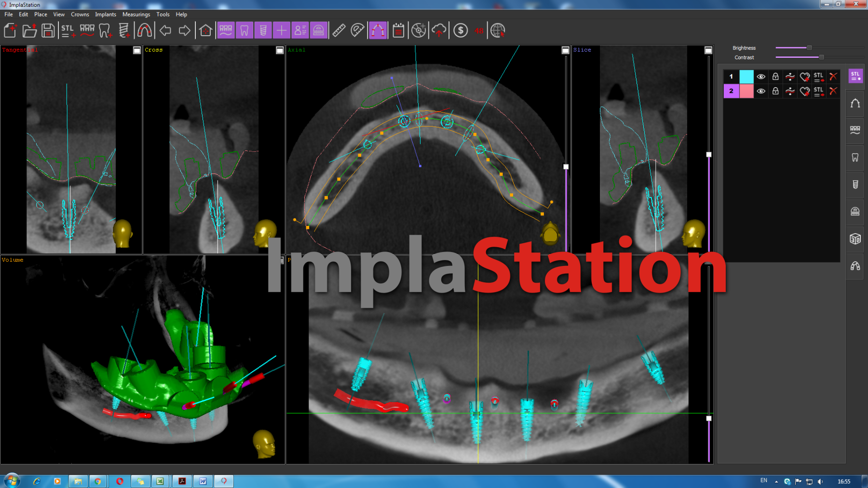Open the View menu
The height and width of the screenshot is (488, 868).
pos(59,14)
